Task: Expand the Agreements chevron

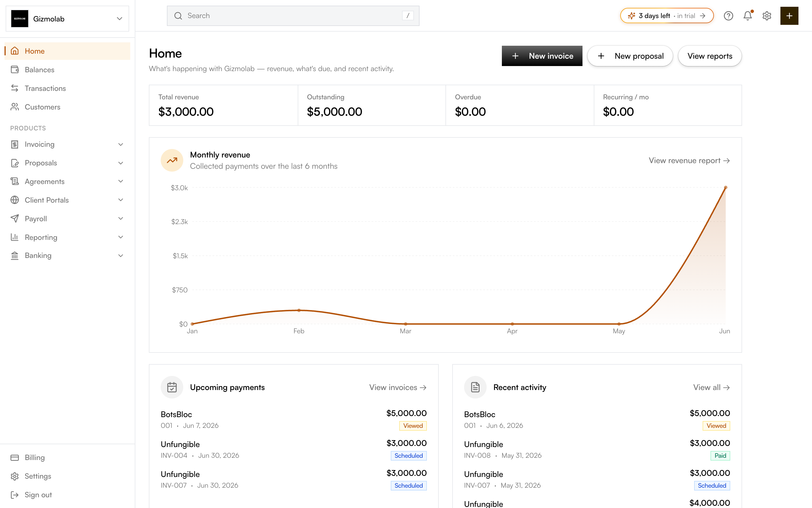Action: (x=121, y=181)
